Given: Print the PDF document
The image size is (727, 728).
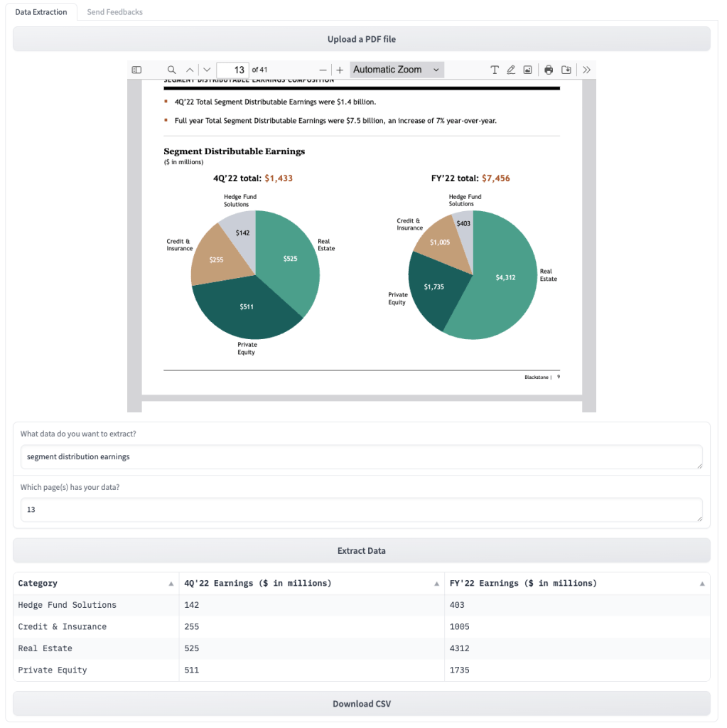Looking at the screenshot, I should (x=549, y=70).
